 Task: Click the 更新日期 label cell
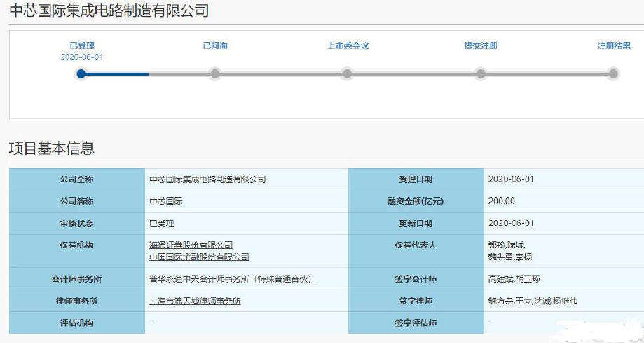click(x=416, y=223)
